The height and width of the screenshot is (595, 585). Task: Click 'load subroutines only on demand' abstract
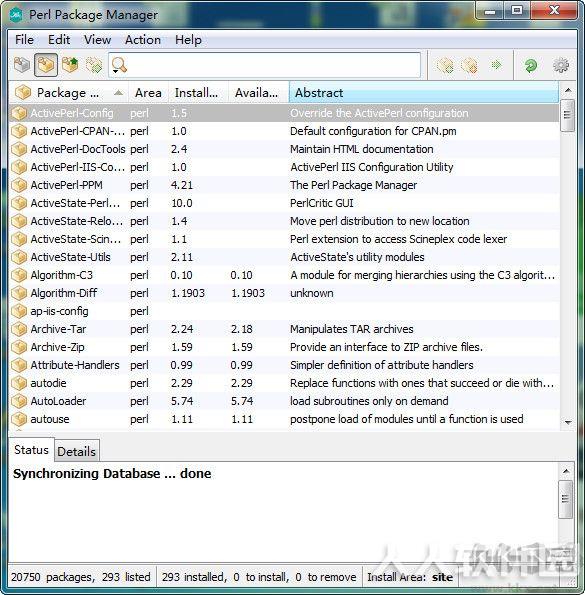[369, 401]
